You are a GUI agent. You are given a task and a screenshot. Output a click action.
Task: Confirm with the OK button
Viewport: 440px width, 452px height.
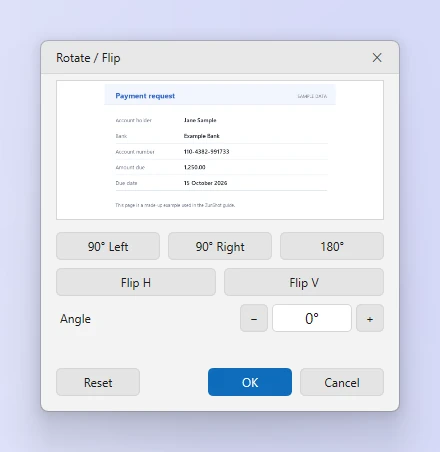coord(250,382)
